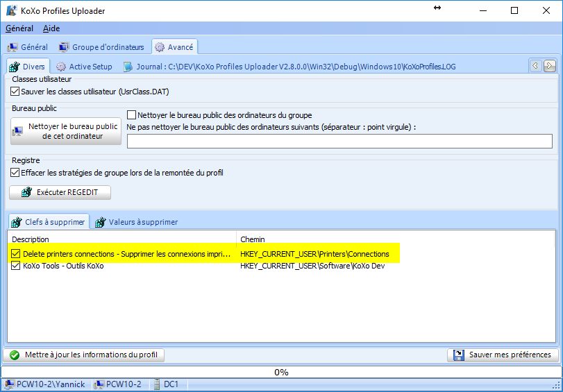Click the KoXo Profiles Uploader title icon
Viewport: 563px width, 392px height.
pyautogui.click(x=12, y=10)
